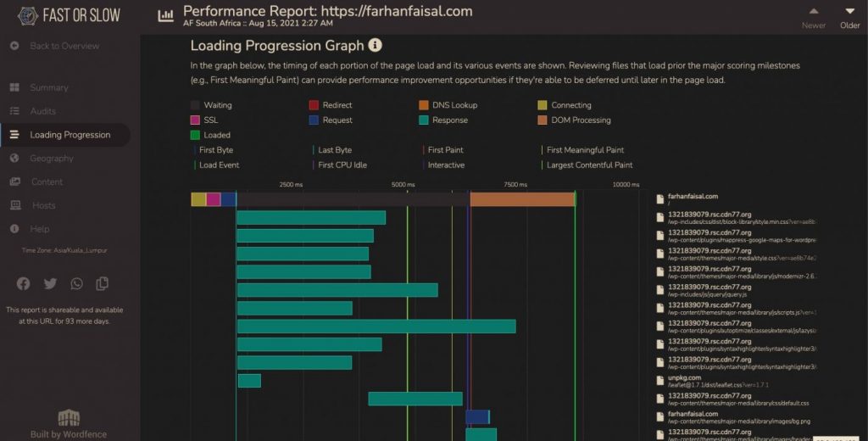Click the Hosts computer icon
Viewport: 868px width, 441px height.
tap(15, 205)
